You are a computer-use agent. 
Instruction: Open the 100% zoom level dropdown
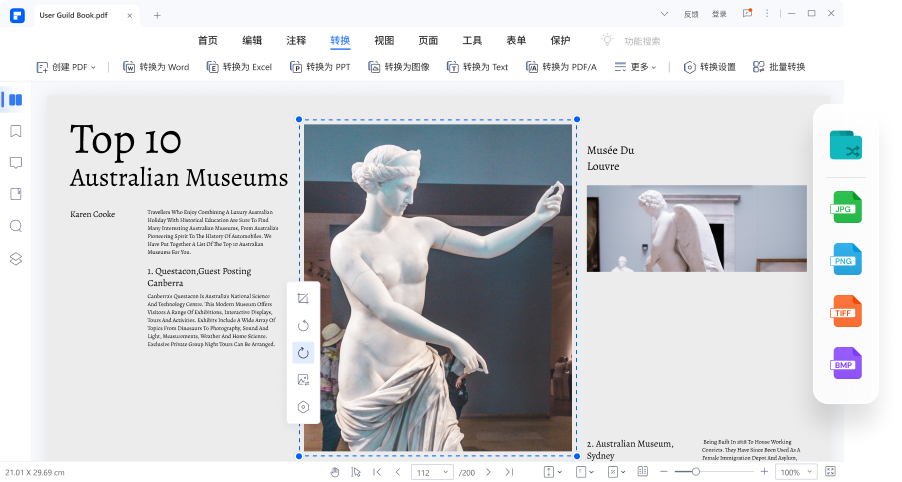click(x=796, y=472)
